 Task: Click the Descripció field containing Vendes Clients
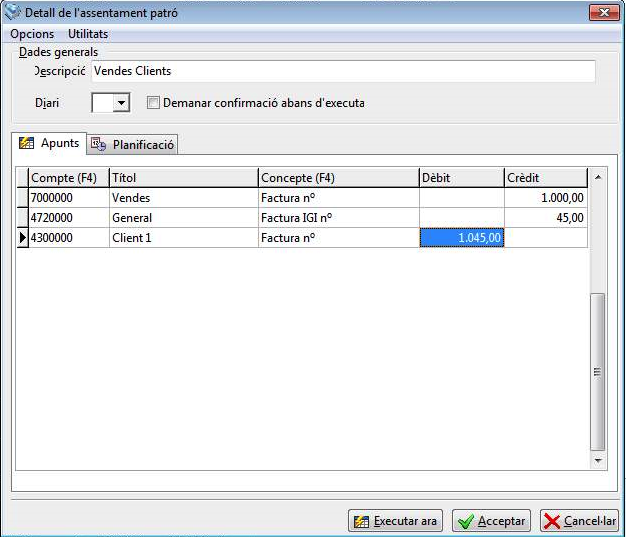(x=343, y=71)
